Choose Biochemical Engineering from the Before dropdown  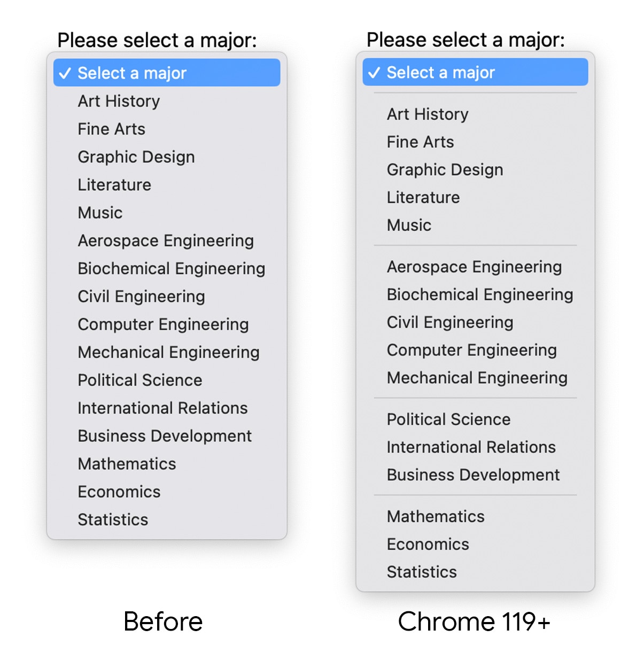[x=172, y=268]
